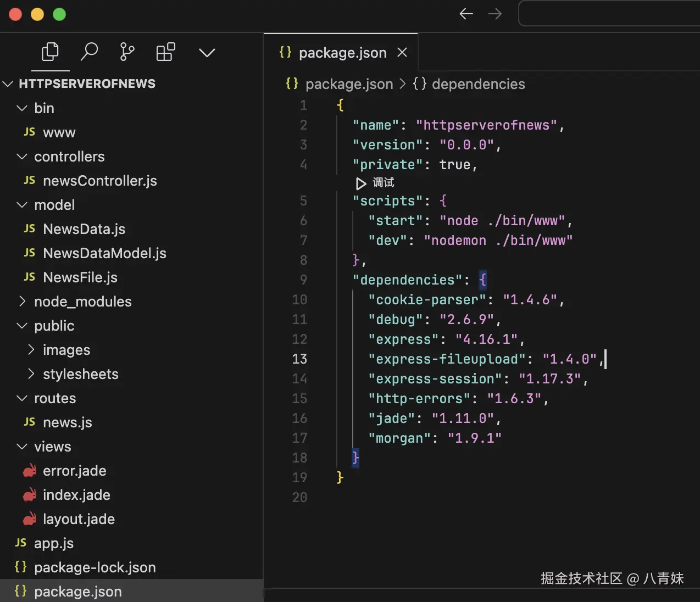Image resolution: width=700 pixels, height=602 pixels.
Task: Open NewsData.js file
Action: tap(84, 229)
